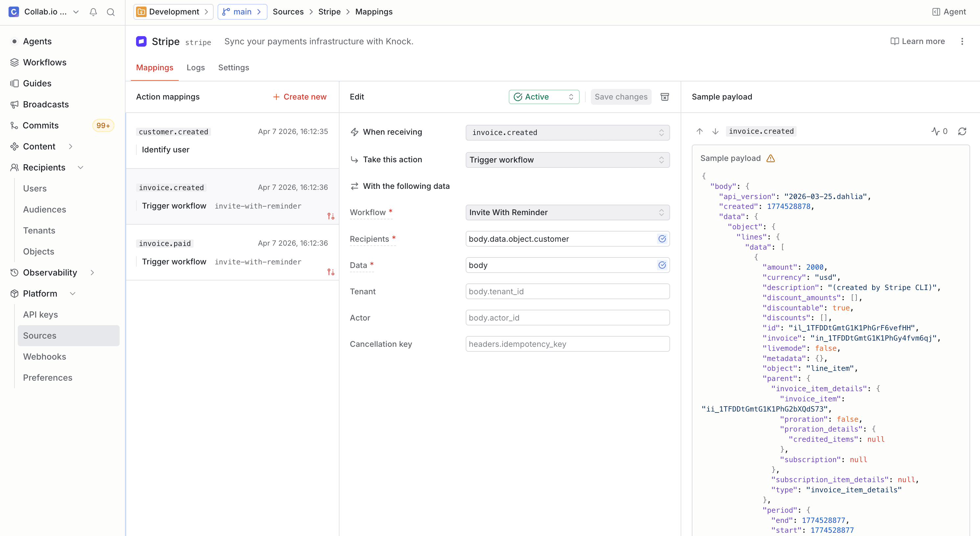Inspect the Sample payload warning icon
Viewport: 980px width, 536px height.
[771, 159]
